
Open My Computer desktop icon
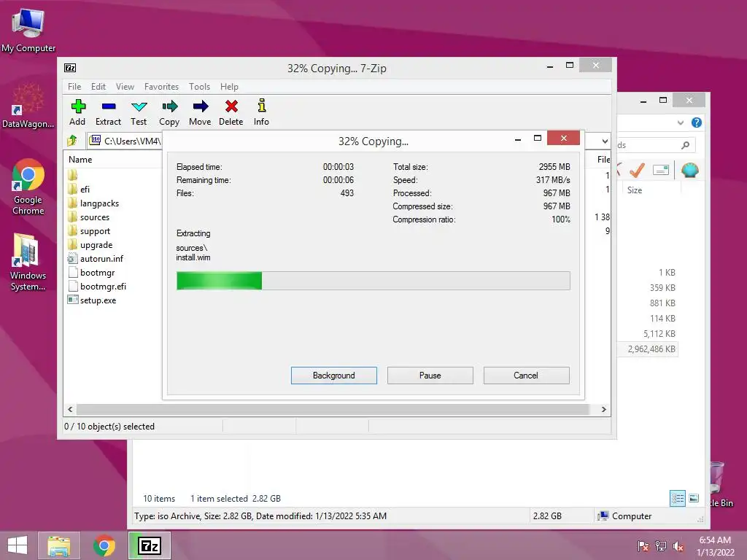pos(28,31)
